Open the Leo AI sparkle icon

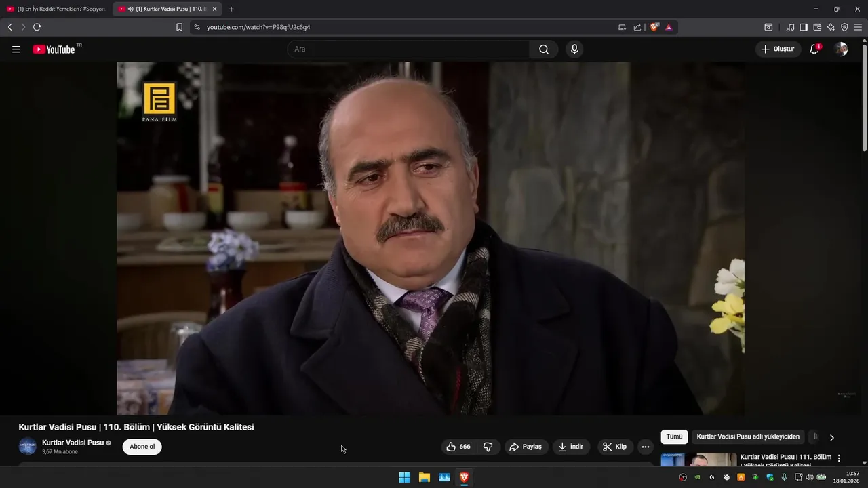[831, 27]
